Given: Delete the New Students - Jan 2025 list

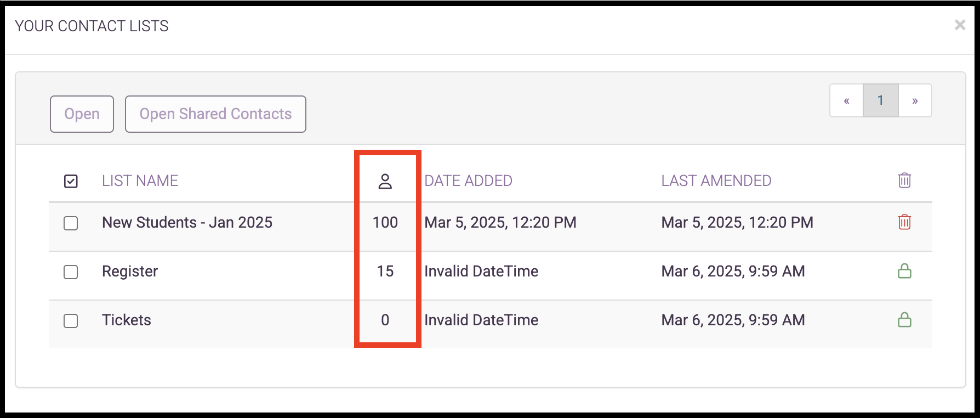Looking at the screenshot, I should [x=904, y=222].
